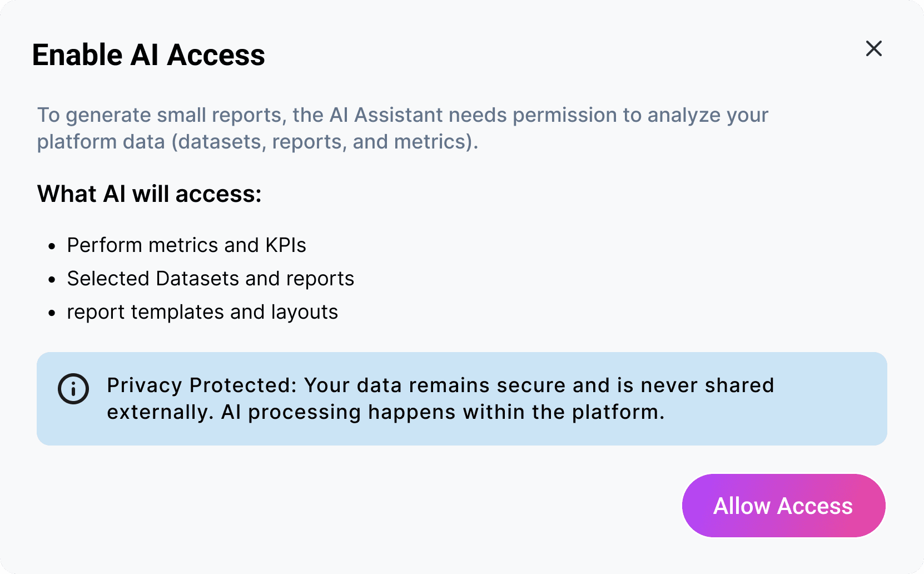Select the "Selected Datasets and reports" item
The height and width of the screenshot is (574, 924).
click(210, 279)
